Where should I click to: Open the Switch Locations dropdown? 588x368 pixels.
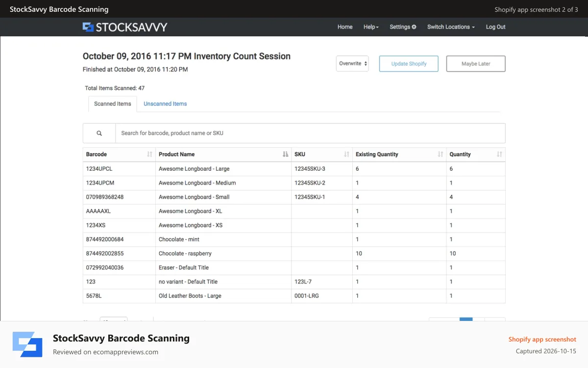451,27
